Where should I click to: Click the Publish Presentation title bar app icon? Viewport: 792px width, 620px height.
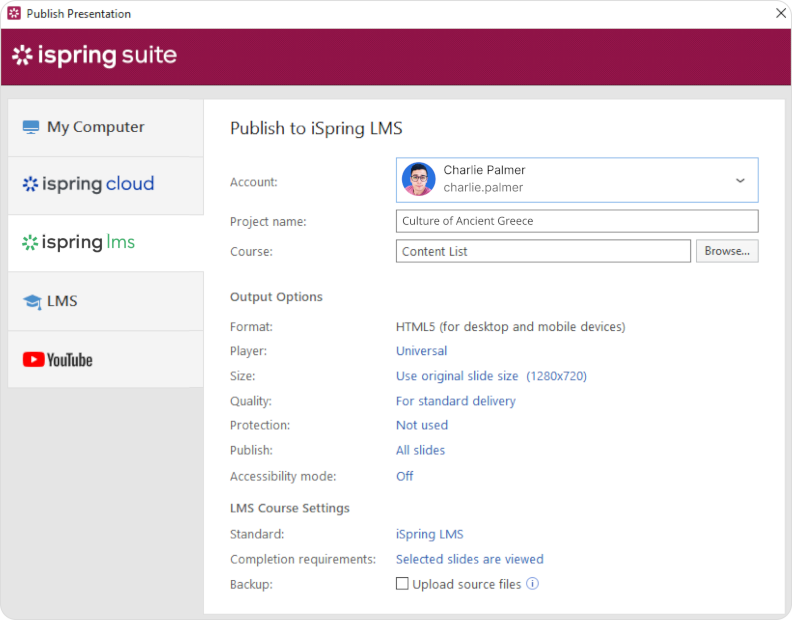point(14,14)
